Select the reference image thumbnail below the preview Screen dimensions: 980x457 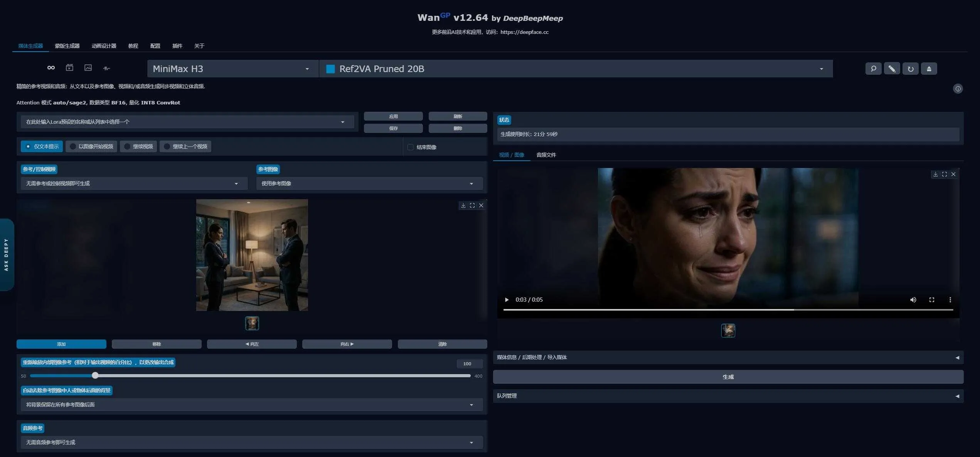(x=252, y=323)
